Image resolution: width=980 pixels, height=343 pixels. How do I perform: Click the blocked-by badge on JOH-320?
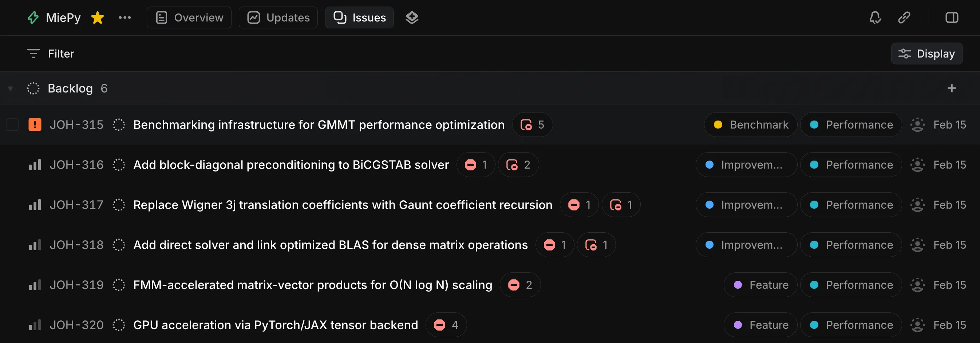[446, 325]
